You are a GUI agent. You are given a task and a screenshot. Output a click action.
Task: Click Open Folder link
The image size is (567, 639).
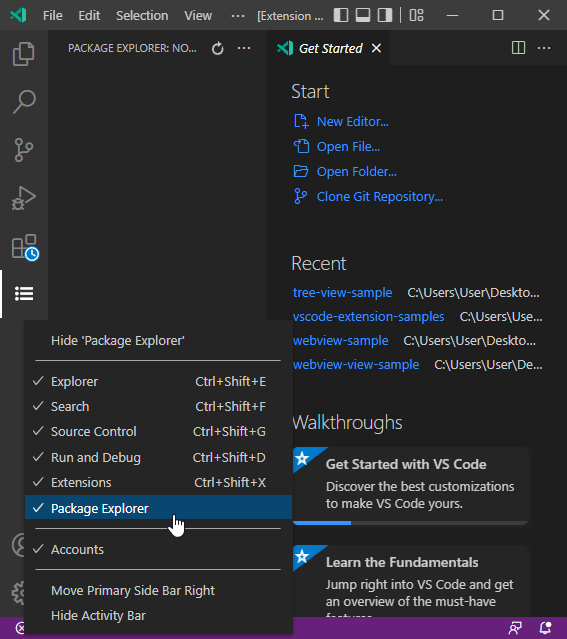point(357,172)
